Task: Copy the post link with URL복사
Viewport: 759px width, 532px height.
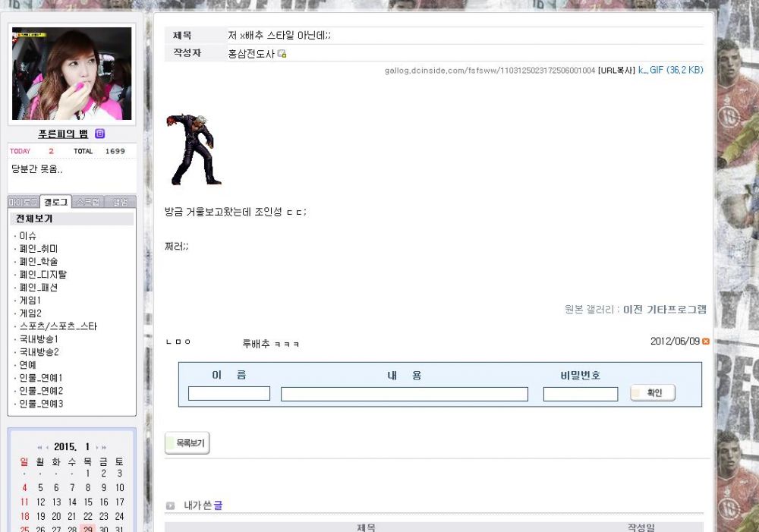Action: [x=616, y=71]
